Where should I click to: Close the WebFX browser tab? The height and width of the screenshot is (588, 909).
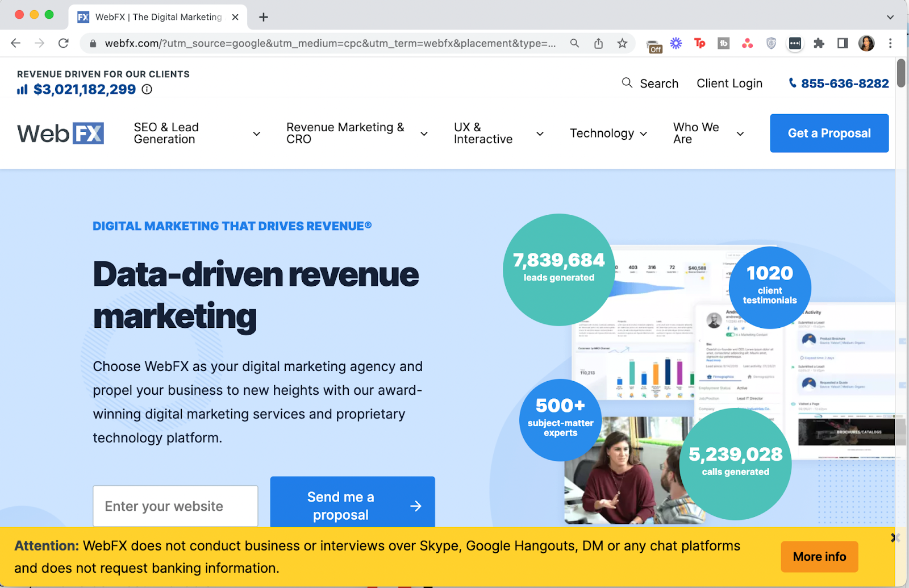pyautogui.click(x=235, y=17)
